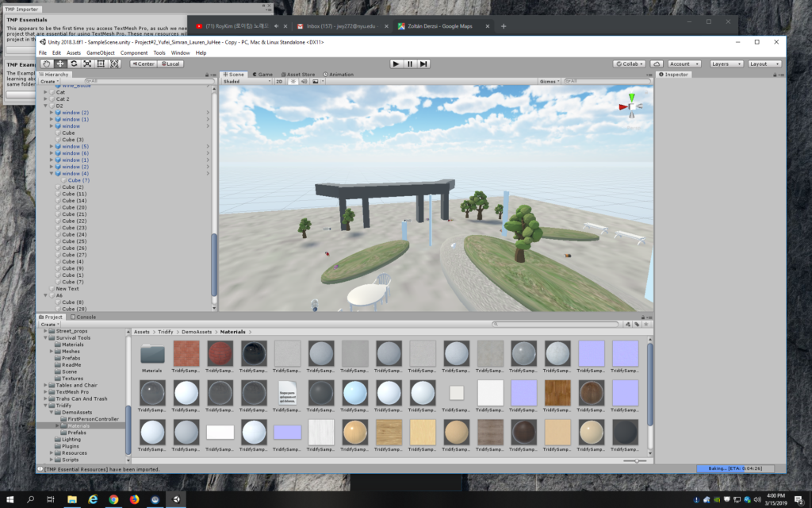Click the Step frame button
Viewport: 812px width, 508px height.
point(423,63)
